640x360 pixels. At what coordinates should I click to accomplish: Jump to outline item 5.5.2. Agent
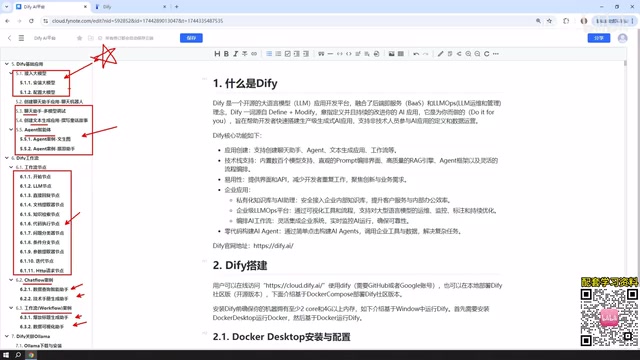click(x=47, y=149)
